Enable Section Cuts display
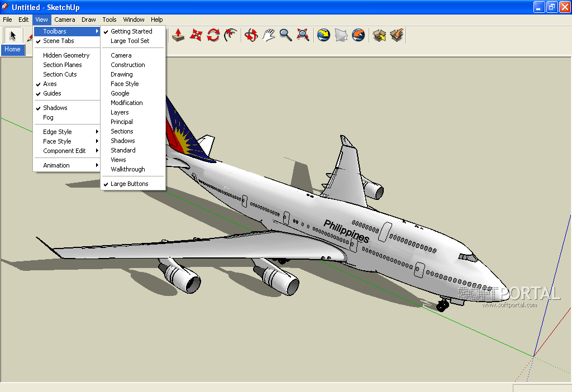This screenshot has height=392, width=572. (x=67, y=74)
